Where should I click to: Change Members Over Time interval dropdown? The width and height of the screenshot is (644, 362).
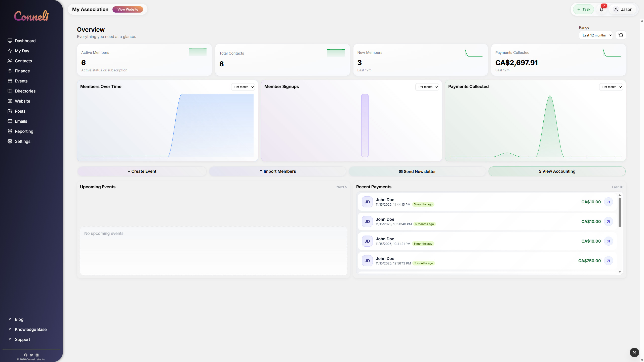click(243, 87)
